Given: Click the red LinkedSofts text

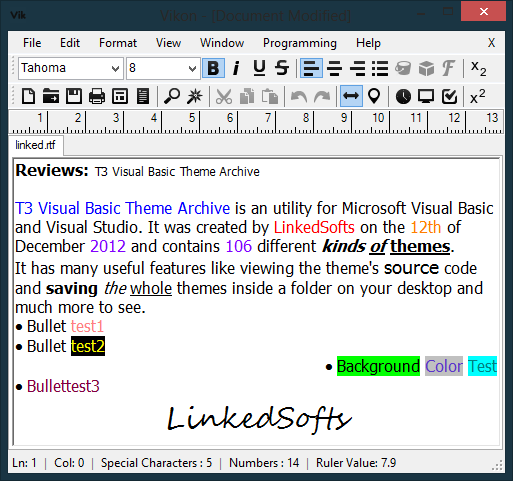Looking at the screenshot, I should pos(314,227).
